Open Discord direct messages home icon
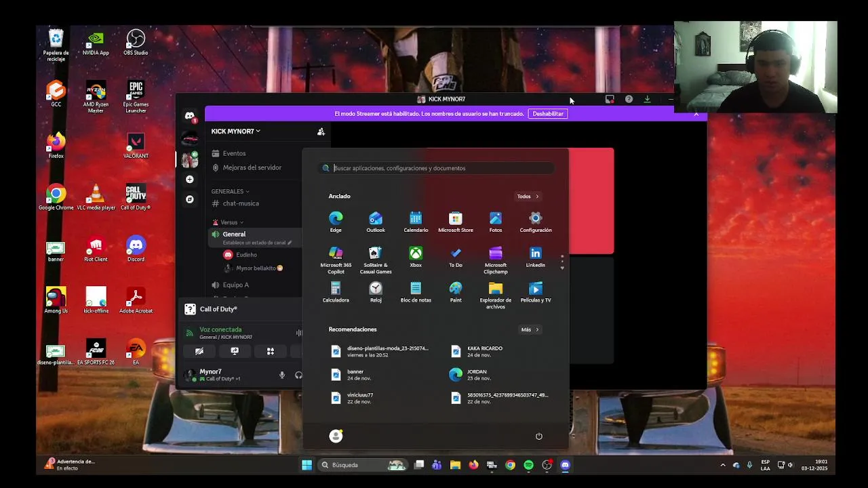This screenshot has height=488, width=868. click(x=190, y=116)
